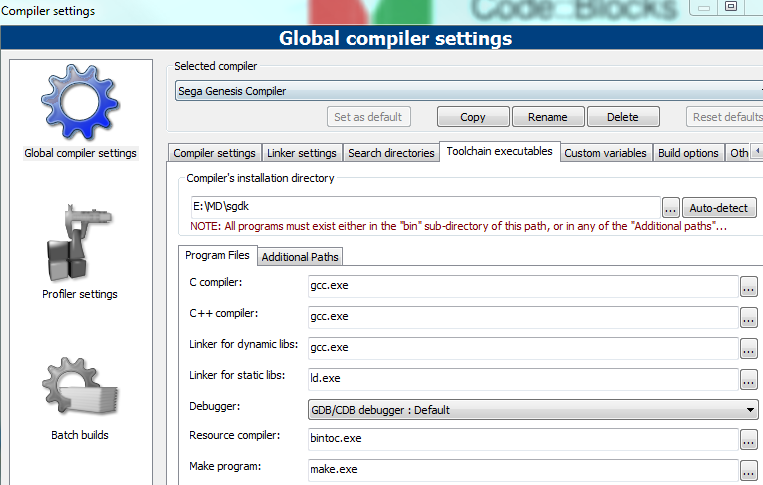763x485 pixels.
Task: Browse for the dynamic libs linker
Action: (748, 348)
